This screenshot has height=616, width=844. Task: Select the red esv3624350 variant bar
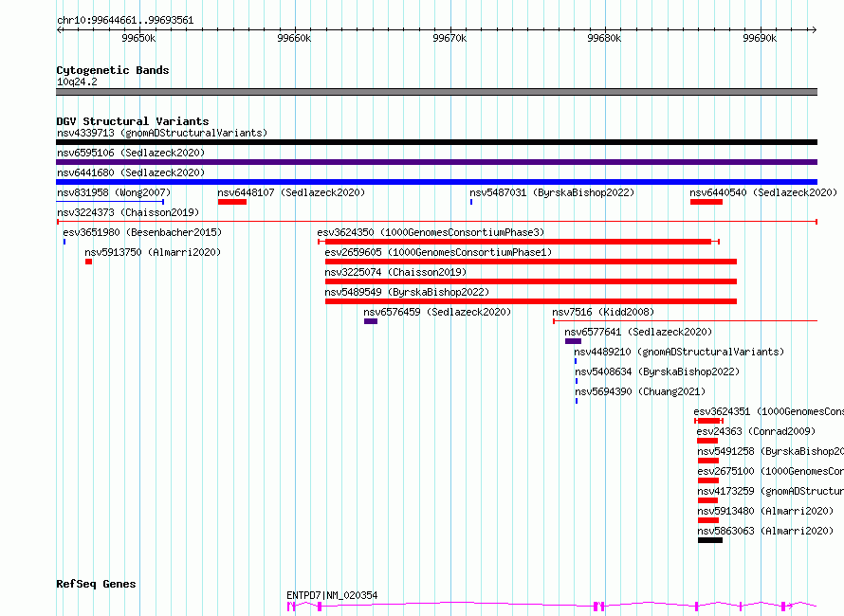coord(519,242)
